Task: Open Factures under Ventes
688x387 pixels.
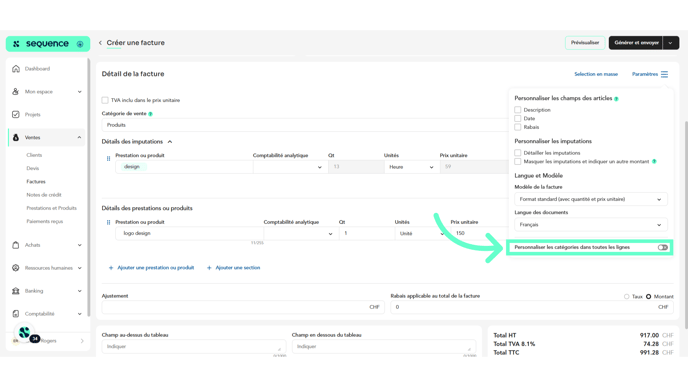Action: 36,181
